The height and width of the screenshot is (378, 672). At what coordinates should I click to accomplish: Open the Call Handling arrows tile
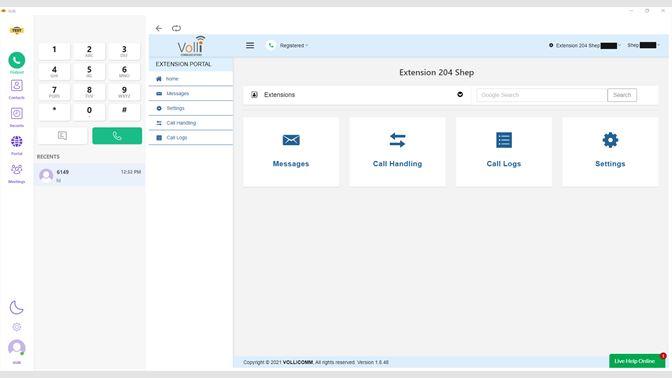397,152
